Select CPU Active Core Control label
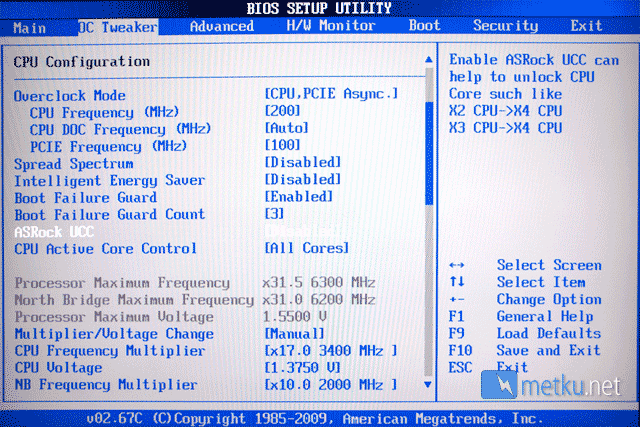This screenshot has width=640, height=427. tap(105, 249)
